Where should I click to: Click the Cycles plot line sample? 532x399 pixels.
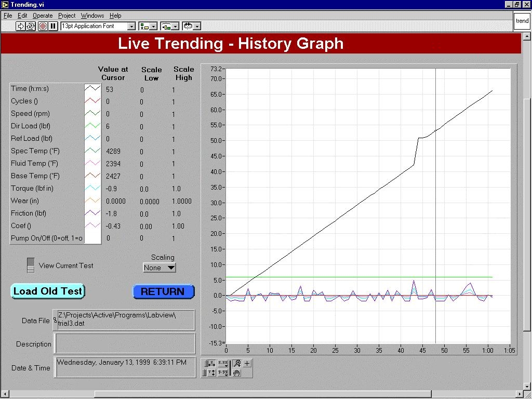tap(92, 101)
